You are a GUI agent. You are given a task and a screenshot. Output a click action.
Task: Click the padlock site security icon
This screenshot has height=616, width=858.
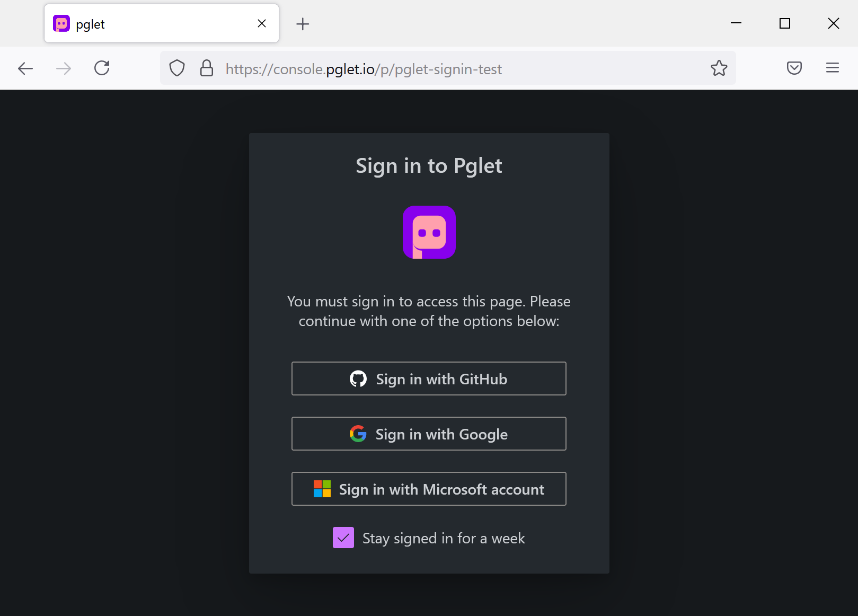click(x=207, y=68)
